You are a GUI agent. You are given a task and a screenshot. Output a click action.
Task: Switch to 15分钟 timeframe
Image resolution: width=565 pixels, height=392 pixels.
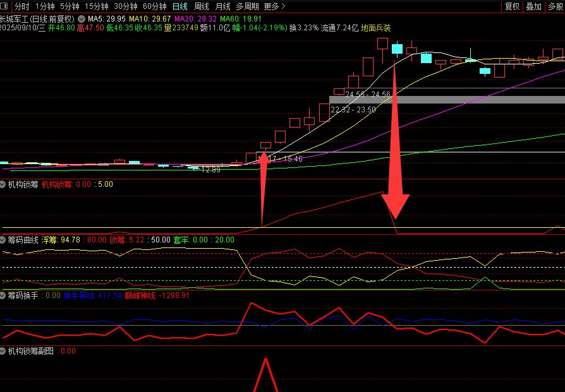[97, 6]
